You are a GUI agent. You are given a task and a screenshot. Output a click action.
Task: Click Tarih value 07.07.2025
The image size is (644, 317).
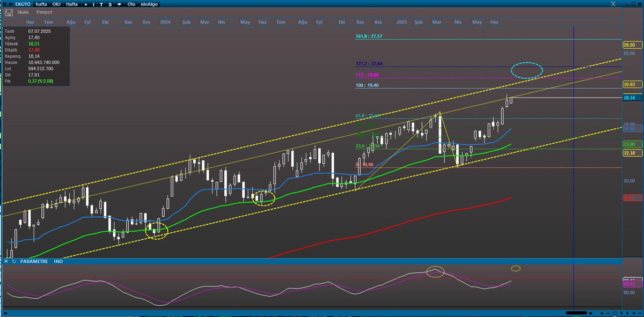click(x=40, y=32)
